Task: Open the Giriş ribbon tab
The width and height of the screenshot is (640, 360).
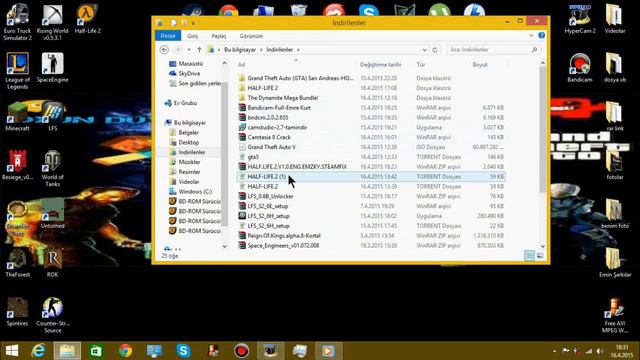Action: click(x=193, y=36)
